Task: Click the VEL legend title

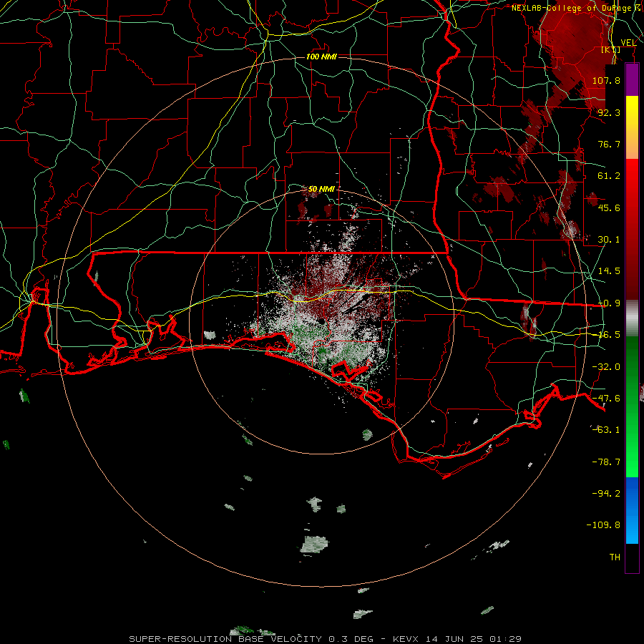Action: click(628, 43)
